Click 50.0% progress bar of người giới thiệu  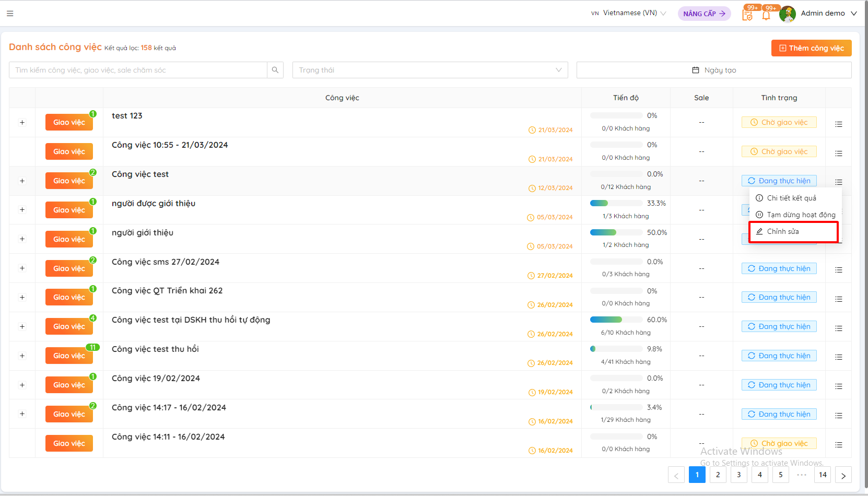(x=616, y=232)
